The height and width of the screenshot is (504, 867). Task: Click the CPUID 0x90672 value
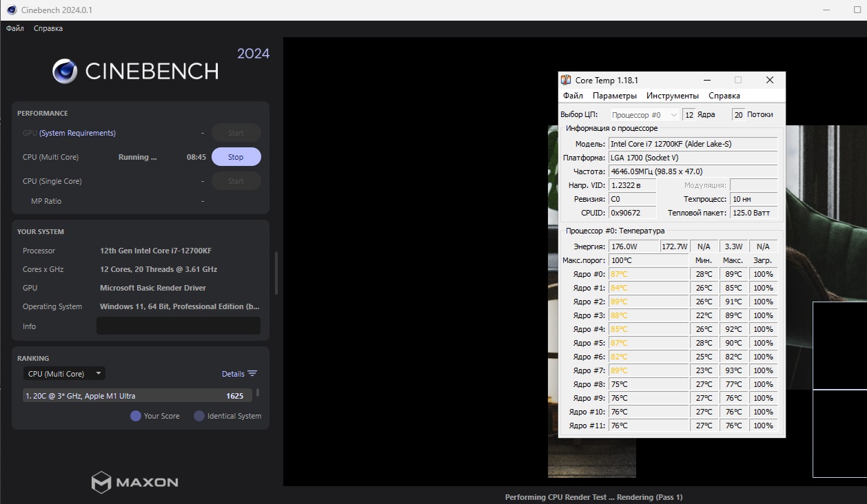click(632, 213)
